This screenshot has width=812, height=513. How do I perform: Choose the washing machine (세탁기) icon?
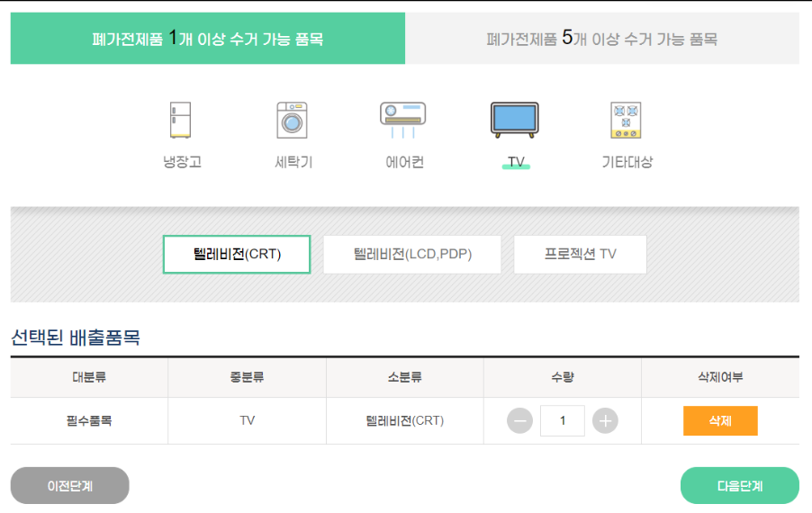click(292, 120)
